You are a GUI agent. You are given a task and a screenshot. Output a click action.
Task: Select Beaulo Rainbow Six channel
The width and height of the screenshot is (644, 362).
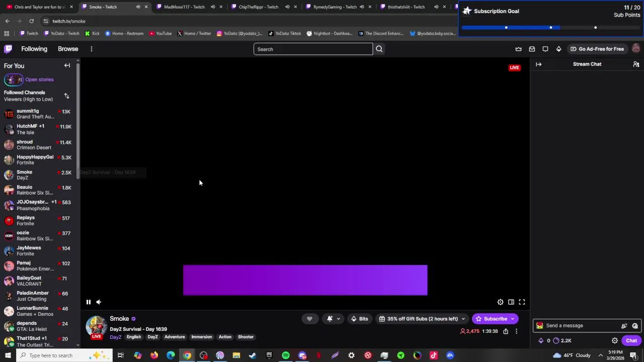pos(39,190)
